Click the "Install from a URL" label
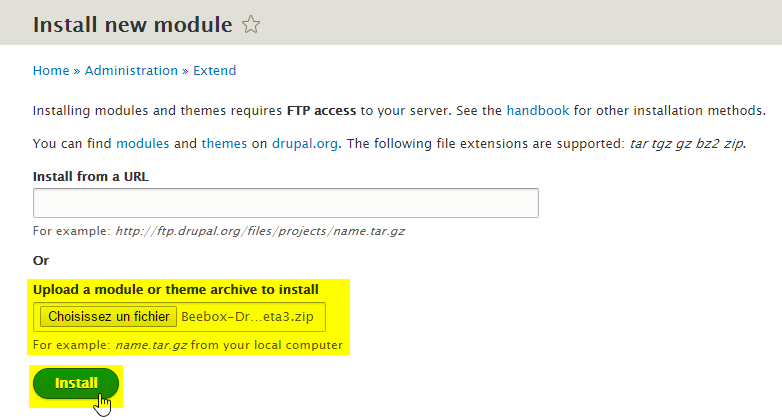 tap(91, 177)
